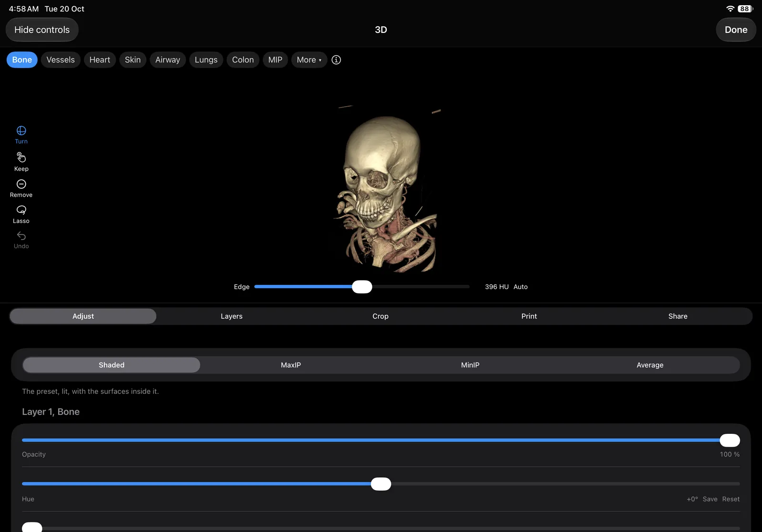Choose the Bone preset
The image size is (762, 532).
tap(22, 60)
